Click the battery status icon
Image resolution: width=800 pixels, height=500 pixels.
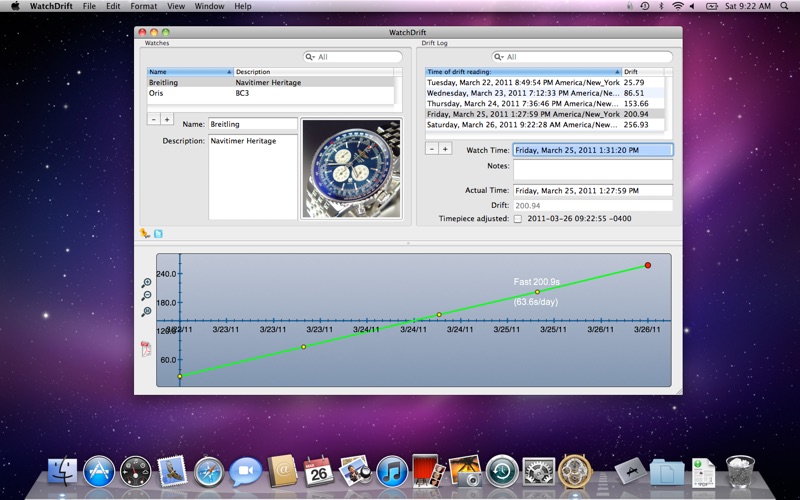click(x=712, y=6)
